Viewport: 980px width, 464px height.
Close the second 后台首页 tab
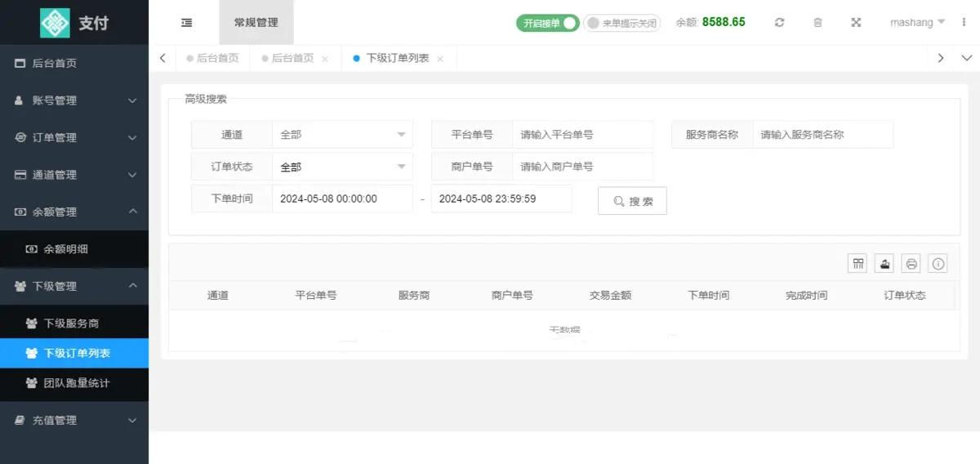point(325,59)
